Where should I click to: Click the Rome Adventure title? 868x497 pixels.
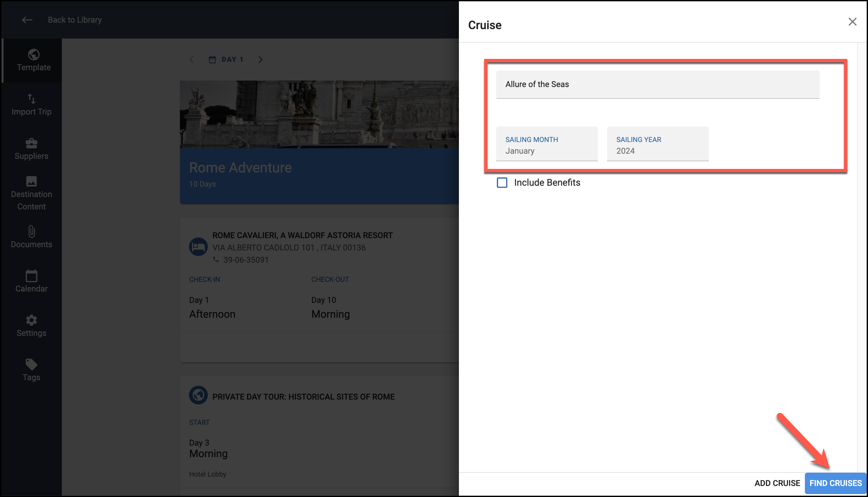click(x=240, y=168)
